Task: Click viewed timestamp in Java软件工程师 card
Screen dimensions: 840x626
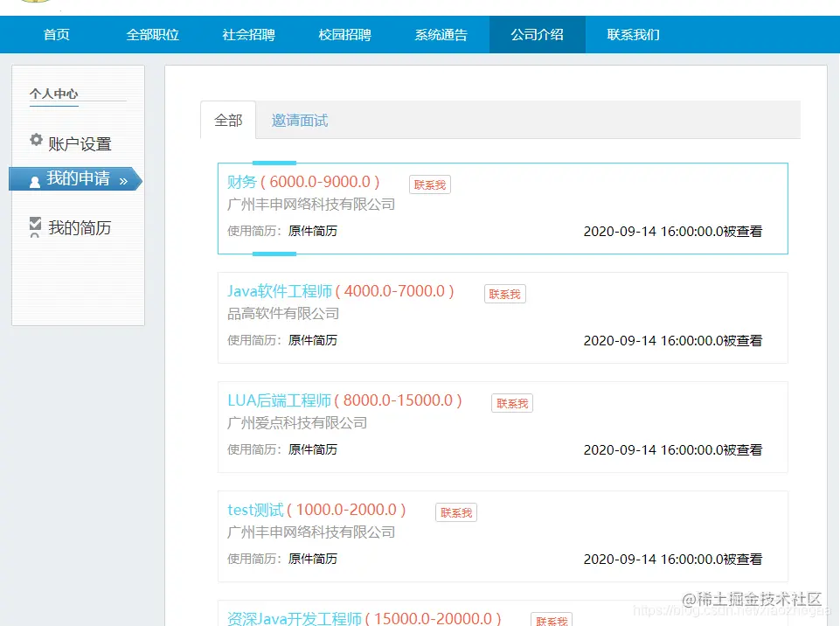Action: pyautogui.click(x=673, y=341)
